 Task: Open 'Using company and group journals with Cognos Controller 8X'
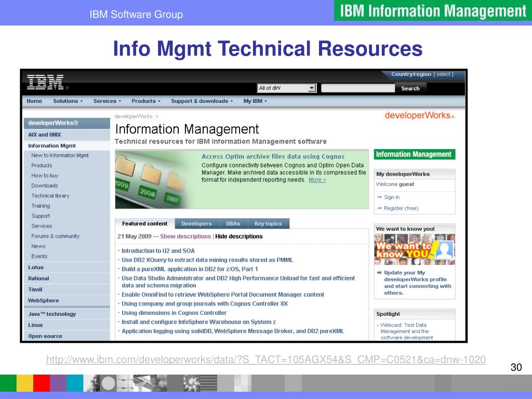pyautogui.click(x=205, y=304)
